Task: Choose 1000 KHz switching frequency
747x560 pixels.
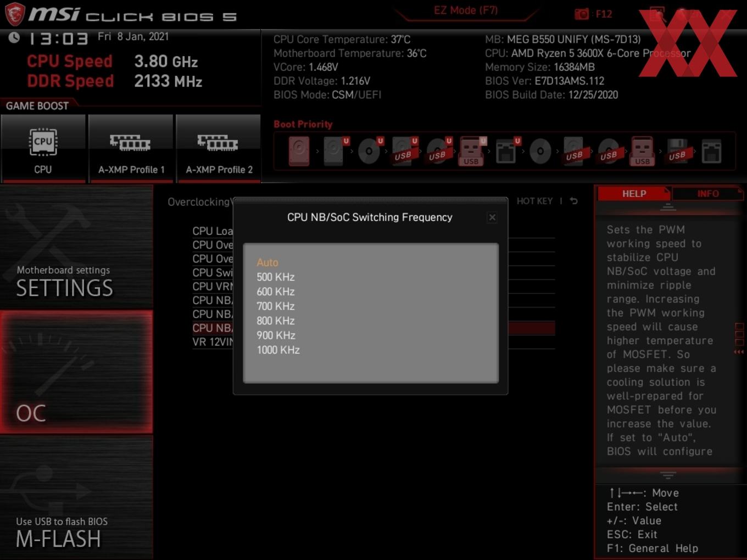Action: point(278,350)
